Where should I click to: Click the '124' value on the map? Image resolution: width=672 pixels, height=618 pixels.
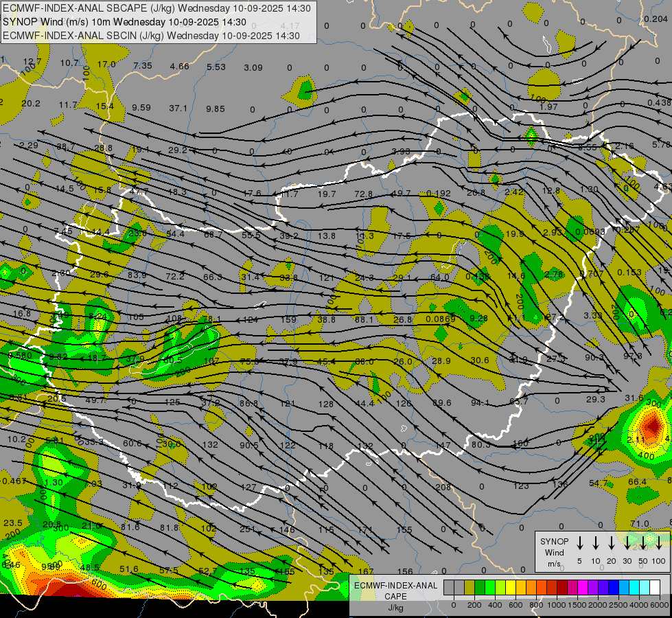tap(251, 319)
